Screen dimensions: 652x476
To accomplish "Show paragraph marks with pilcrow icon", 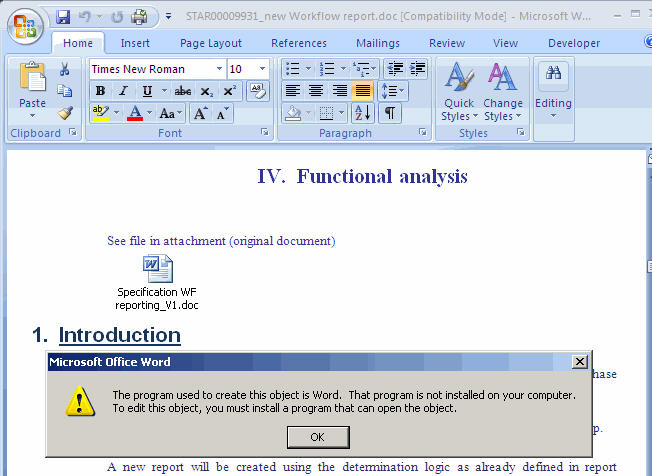I will click(390, 113).
